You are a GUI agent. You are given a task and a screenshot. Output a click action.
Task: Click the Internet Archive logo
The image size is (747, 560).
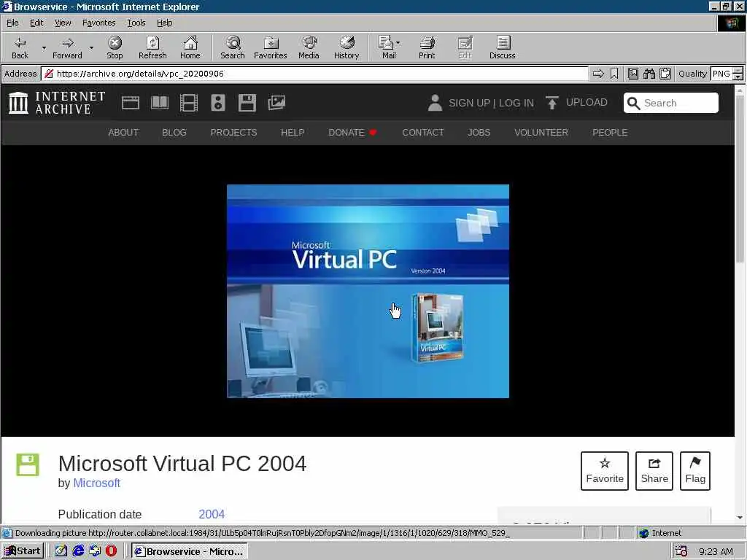[57, 103]
